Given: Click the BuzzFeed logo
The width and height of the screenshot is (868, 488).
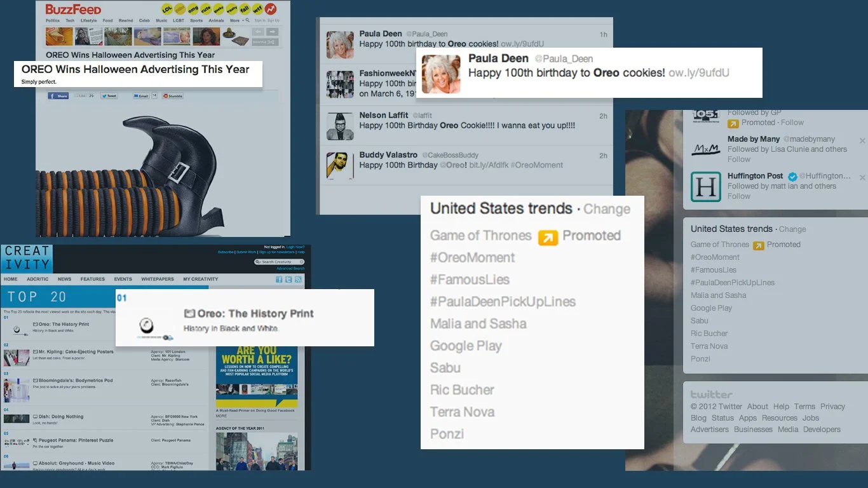Looking at the screenshot, I should (x=73, y=10).
